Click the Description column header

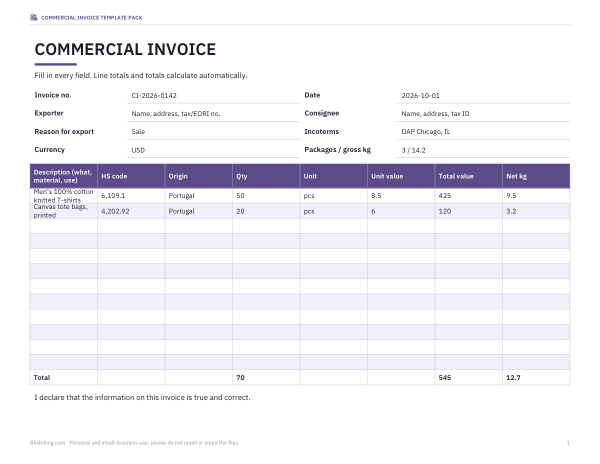pos(64,176)
